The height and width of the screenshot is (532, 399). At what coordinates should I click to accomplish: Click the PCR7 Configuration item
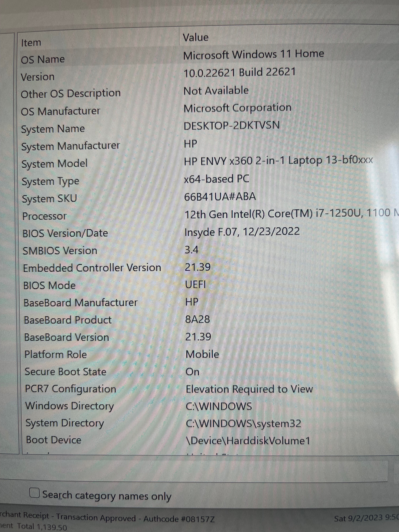(x=70, y=389)
